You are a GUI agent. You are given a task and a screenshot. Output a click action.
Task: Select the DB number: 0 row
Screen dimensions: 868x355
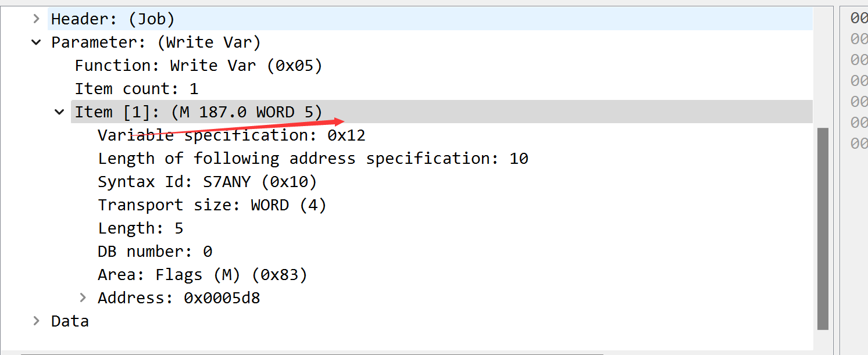click(155, 252)
